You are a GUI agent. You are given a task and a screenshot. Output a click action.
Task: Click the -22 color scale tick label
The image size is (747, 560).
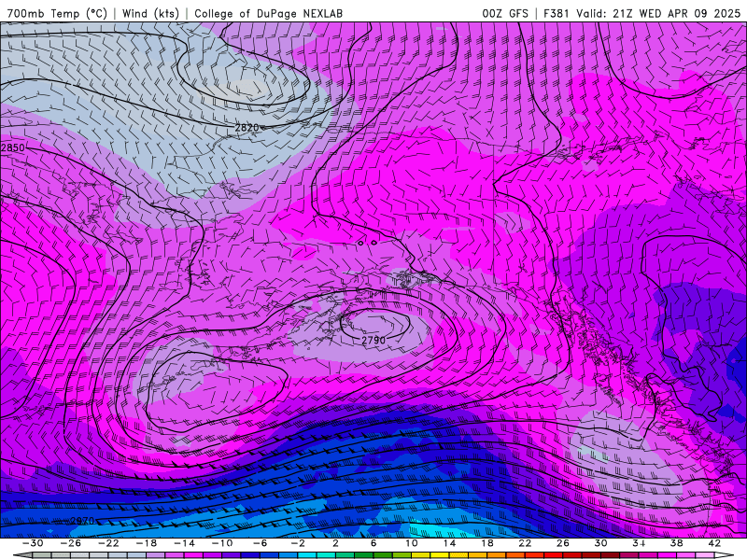[x=108, y=543]
